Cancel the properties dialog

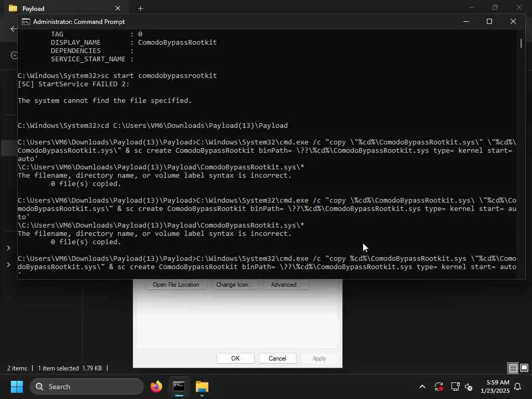(277, 358)
